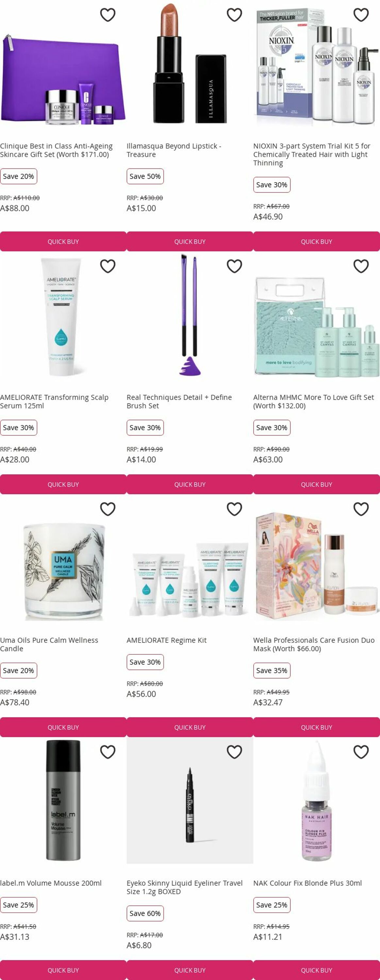Toggle wishlist heart for Eyeko Liquid Eyeliner
The image size is (380, 980).
coord(234,752)
